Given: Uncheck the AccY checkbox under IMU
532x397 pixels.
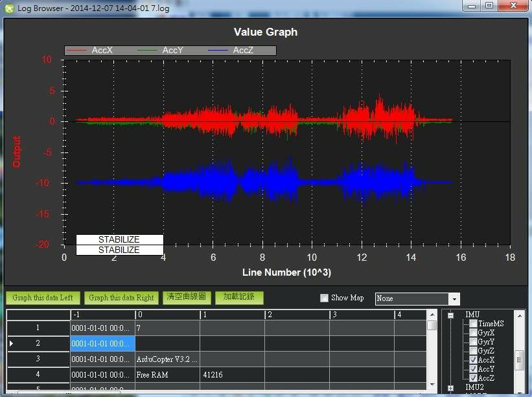Looking at the screenshot, I should point(473,369).
